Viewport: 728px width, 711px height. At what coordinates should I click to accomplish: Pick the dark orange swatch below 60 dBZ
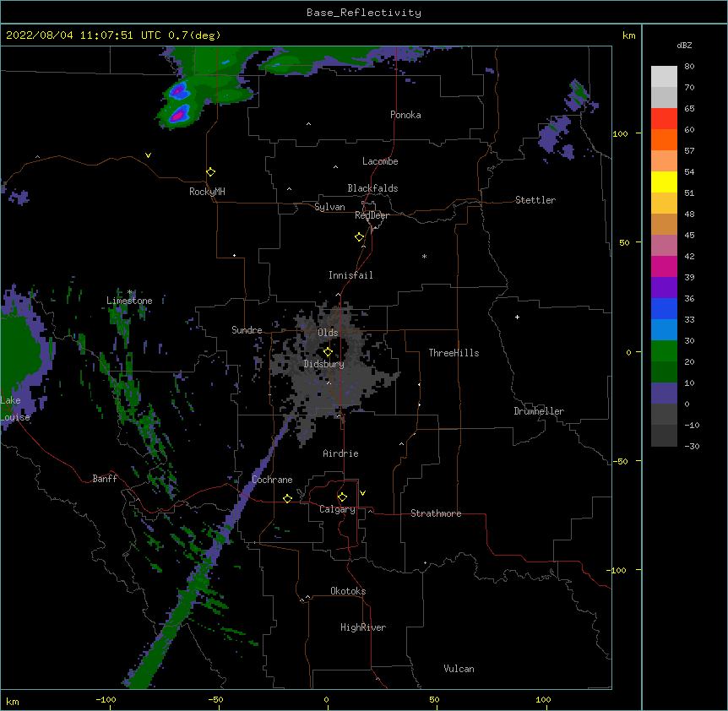pyautogui.click(x=664, y=139)
